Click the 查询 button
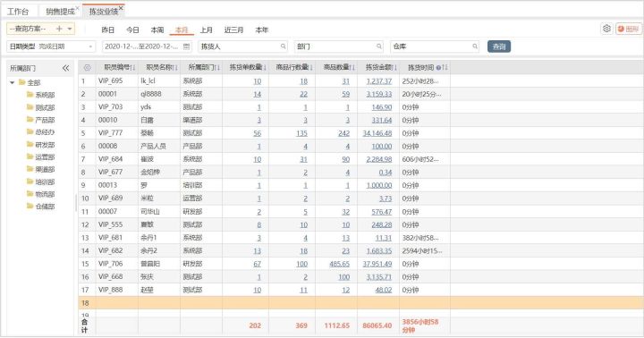The image size is (644, 338). (x=499, y=46)
